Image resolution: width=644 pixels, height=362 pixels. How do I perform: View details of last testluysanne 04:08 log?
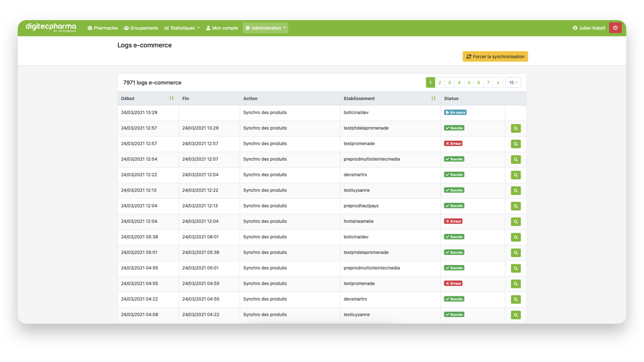(x=516, y=315)
